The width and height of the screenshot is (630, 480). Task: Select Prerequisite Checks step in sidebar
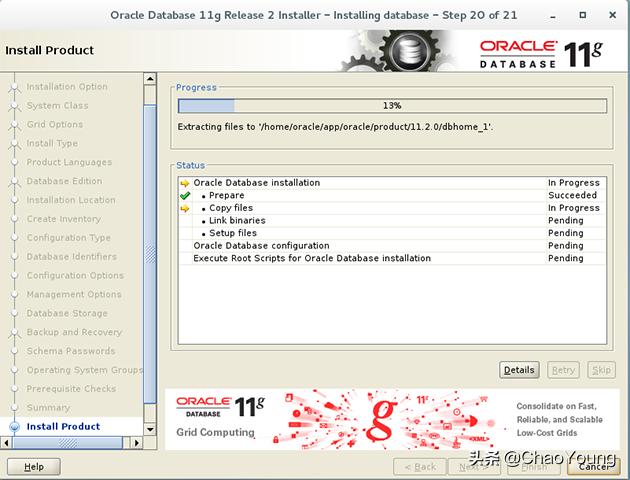click(x=71, y=388)
